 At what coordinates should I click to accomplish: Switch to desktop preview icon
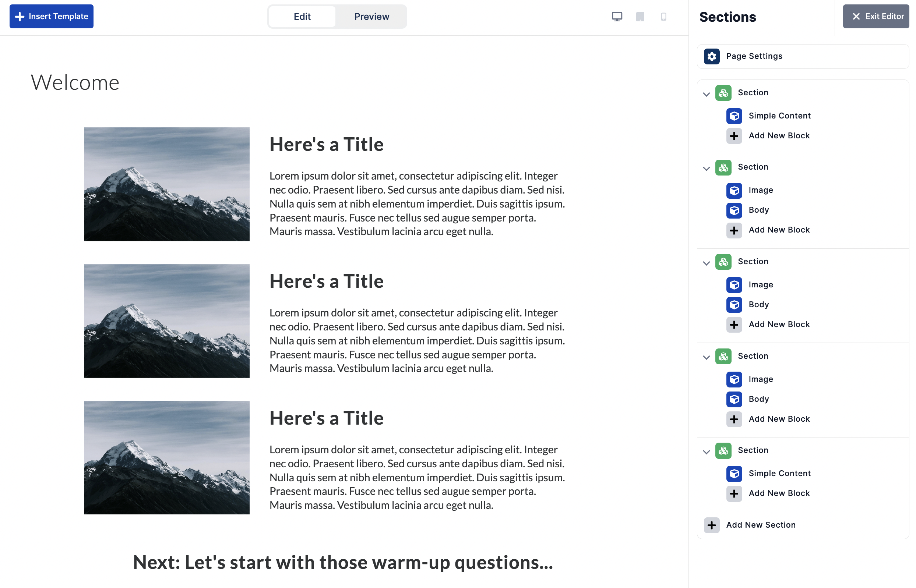(x=617, y=17)
